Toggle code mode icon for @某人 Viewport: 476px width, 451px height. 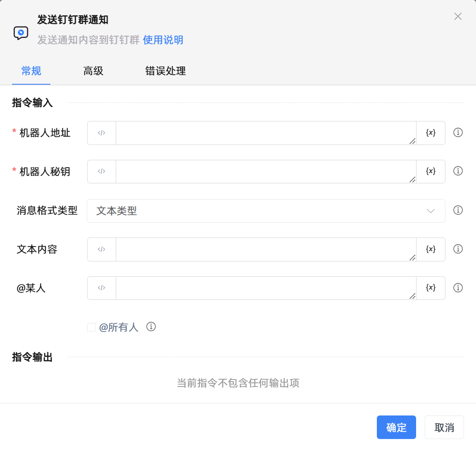pyautogui.click(x=101, y=288)
